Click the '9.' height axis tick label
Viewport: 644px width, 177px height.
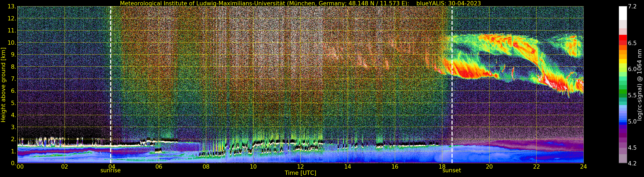pyautogui.click(x=14, y=55)
